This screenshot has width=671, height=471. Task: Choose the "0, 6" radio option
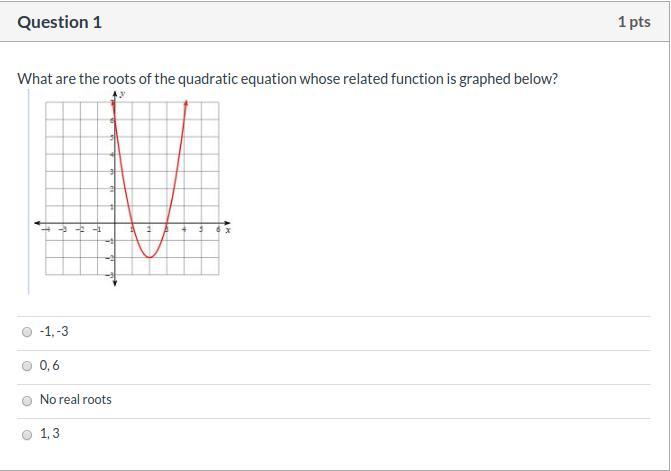27,366
